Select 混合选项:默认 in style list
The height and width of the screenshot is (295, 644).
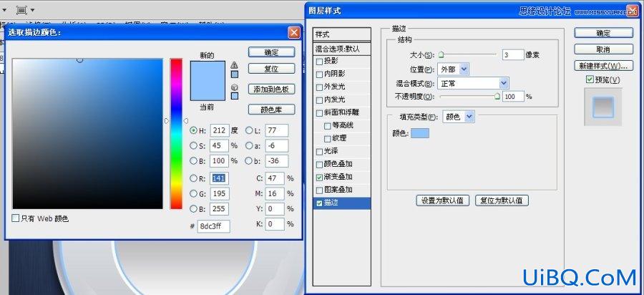pos(342,49)
